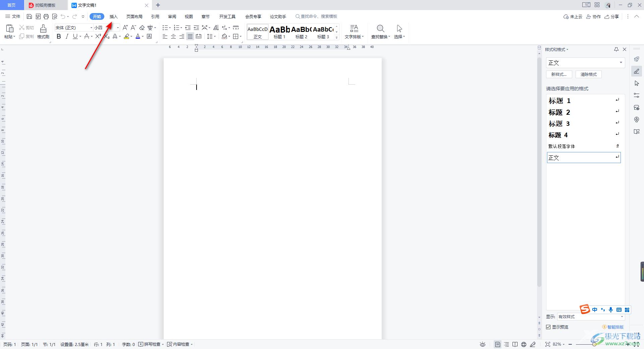
Task: Open the font name 宋体 dropdown
Action: (91, 28)
